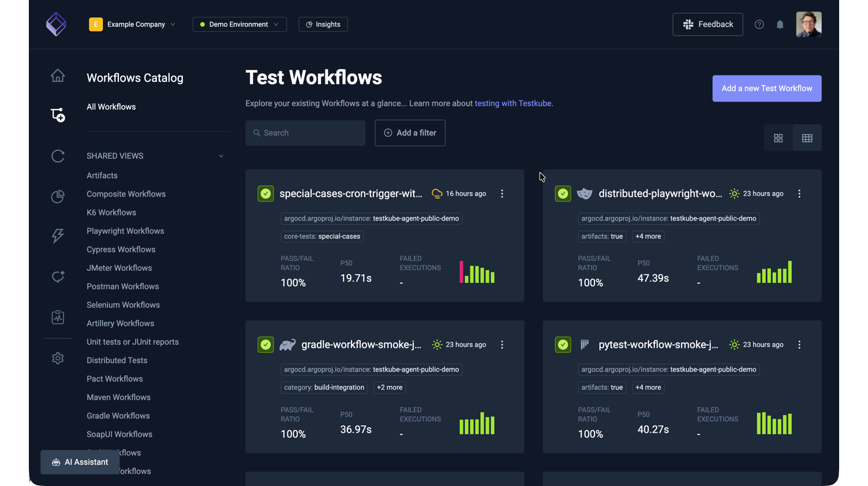Open the Playwright Workflows view
This screenshot has height=486, width=868.
click(x=125, y=231)
